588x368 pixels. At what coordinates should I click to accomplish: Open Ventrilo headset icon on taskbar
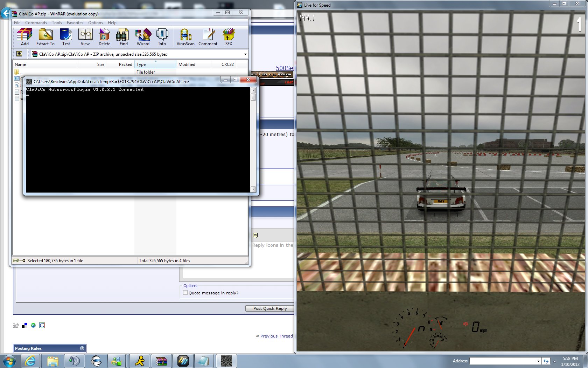[96, 361]
